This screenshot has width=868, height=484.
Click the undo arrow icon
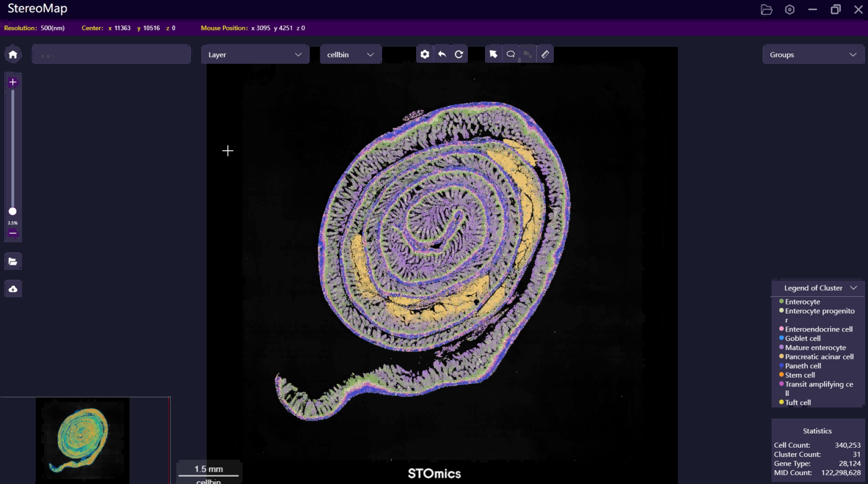pyautogui.click(x=442, y=54)
